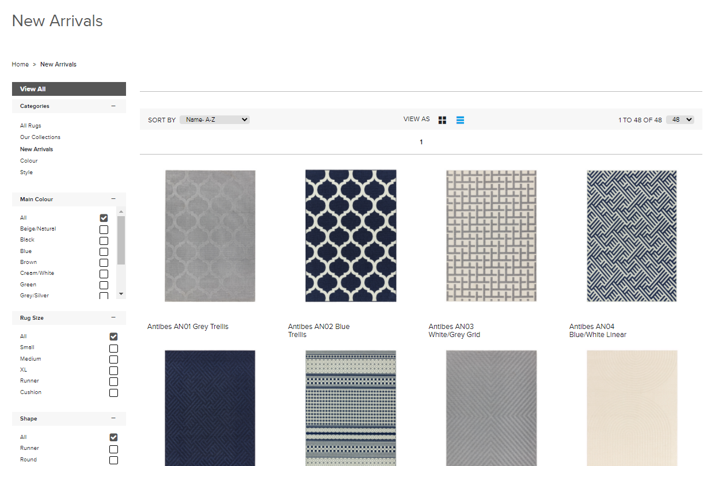Collapse the Shape filter section
The width and height of the screenshot is (719, 501).
(113, 418)
